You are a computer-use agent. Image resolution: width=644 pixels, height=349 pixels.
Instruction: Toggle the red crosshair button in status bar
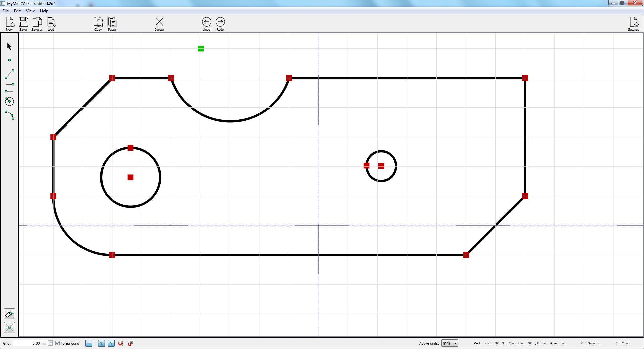pyautogui.click(x=89, y=343)
